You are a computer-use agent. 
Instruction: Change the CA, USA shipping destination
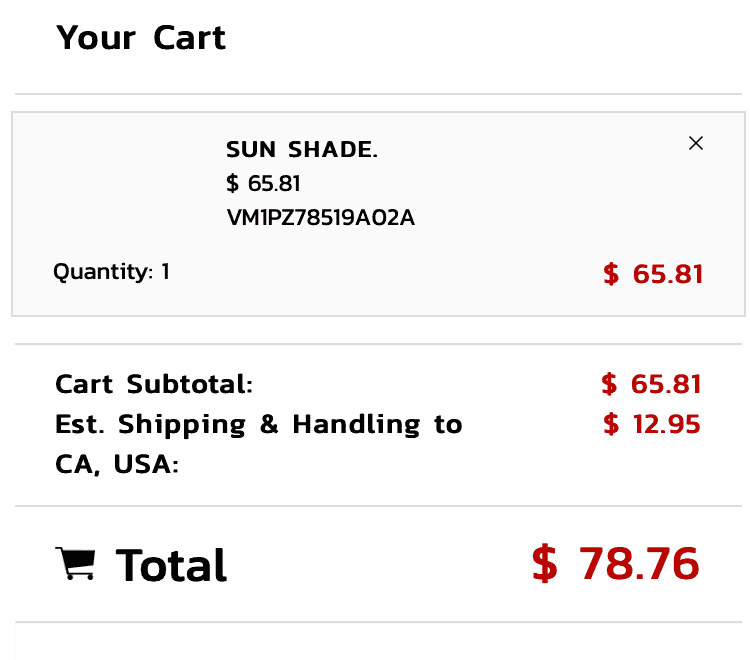pos(116,465)
